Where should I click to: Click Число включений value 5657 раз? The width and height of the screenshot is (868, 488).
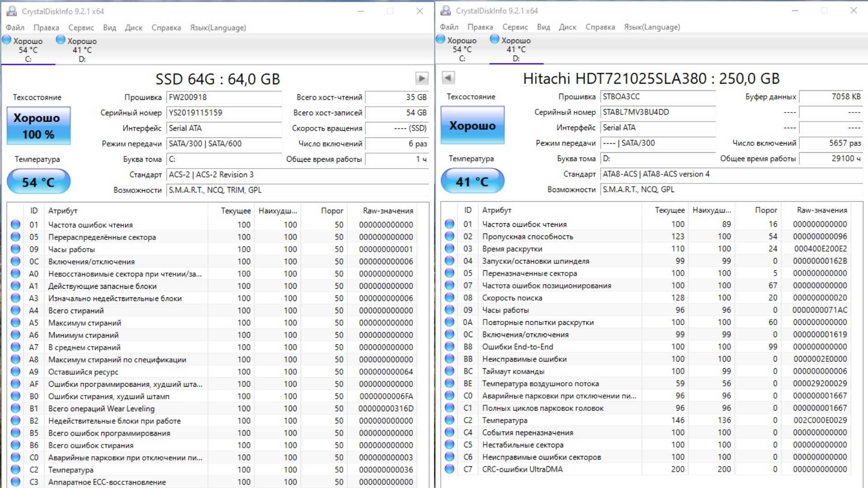click(x=831, y=143)
